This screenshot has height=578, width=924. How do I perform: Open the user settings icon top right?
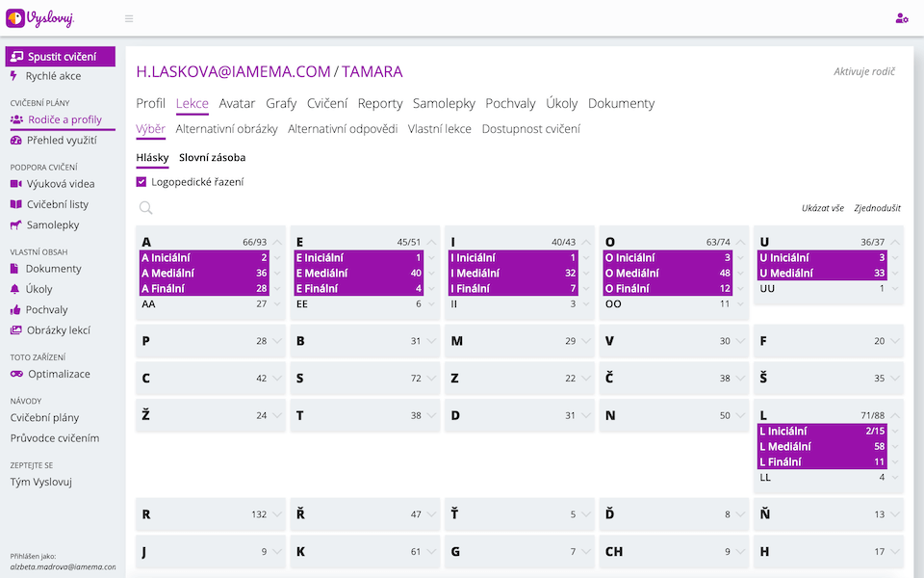point(901,18)
